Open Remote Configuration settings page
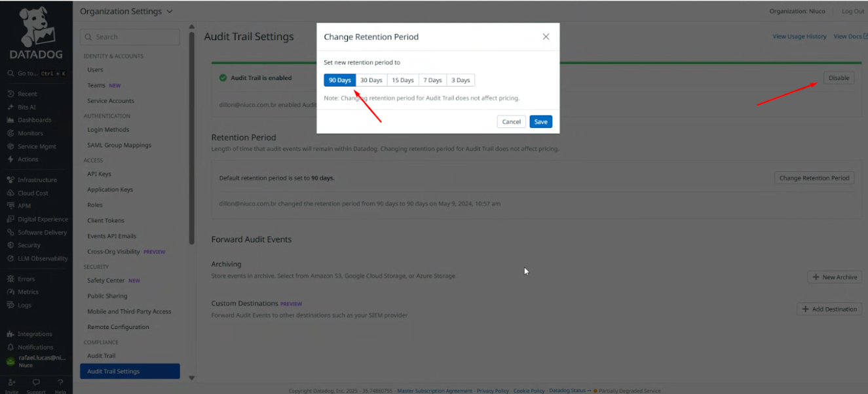The height and width of the screenshot is (394, 868). click(x=118, y=327)
